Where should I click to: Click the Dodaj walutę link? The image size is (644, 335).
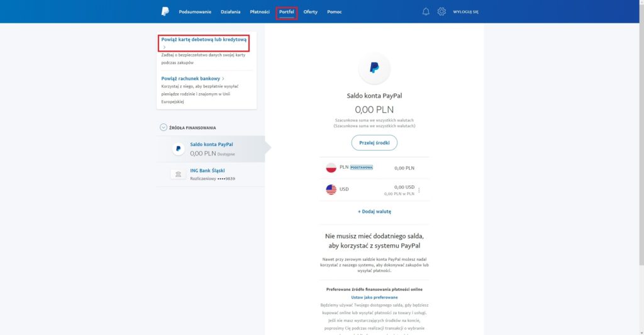[374, 212]
